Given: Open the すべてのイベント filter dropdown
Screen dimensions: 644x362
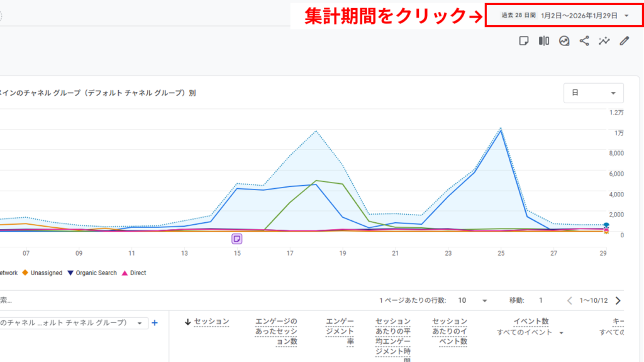Looking at the screenshot, I should (x=530, y=332).
